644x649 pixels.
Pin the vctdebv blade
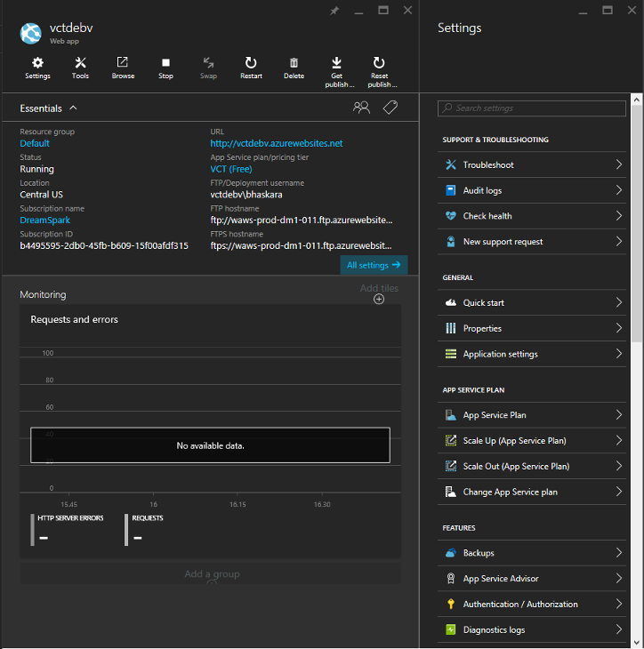click(334, 11)
